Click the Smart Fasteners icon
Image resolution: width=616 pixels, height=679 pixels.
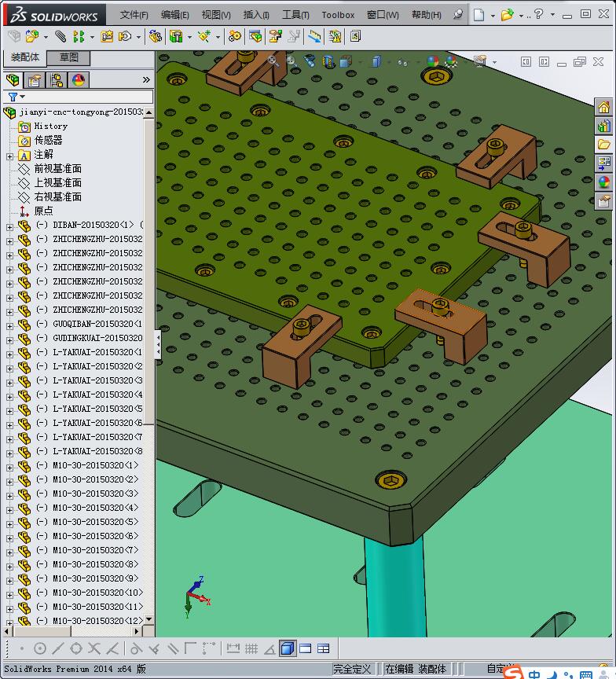click(x=107, y=36)
